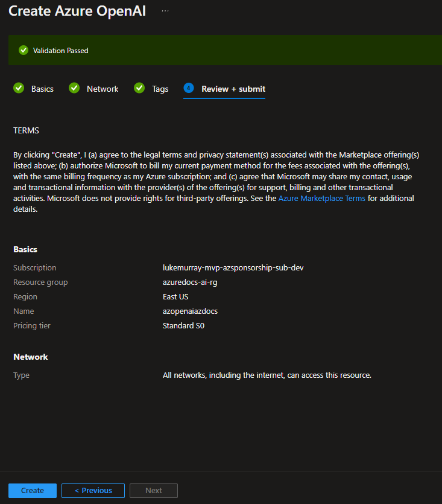442x504 pixels.
Task: Click the Create button
Action: tap(33, 491)
